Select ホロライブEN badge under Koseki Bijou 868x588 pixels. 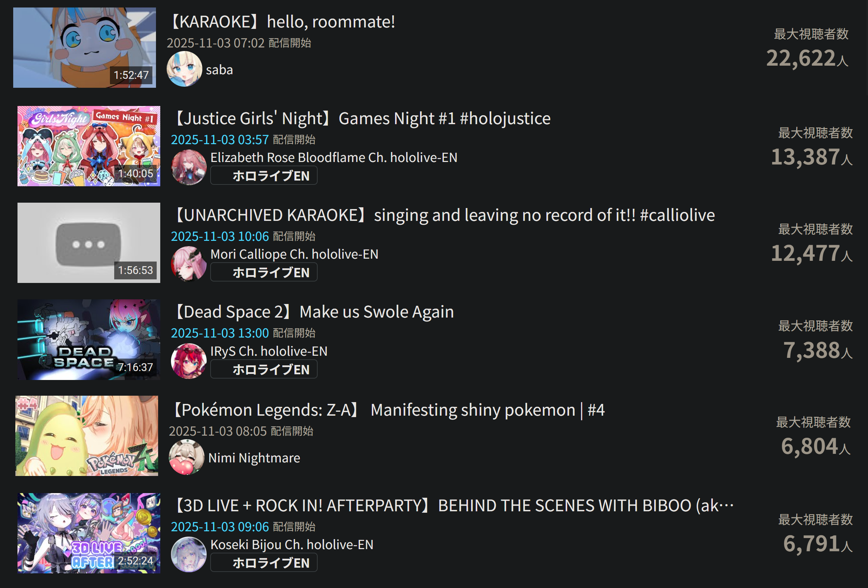[264, 563]
